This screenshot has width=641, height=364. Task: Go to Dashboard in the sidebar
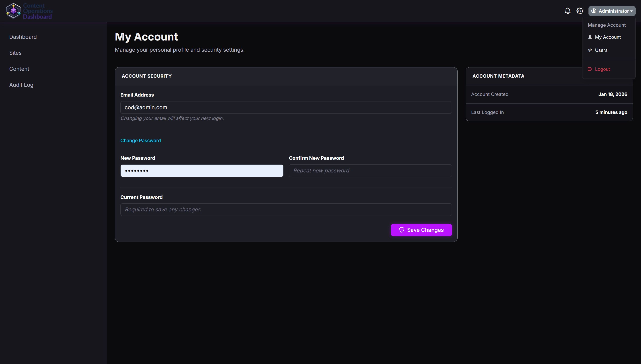click(x=23, y=37)
